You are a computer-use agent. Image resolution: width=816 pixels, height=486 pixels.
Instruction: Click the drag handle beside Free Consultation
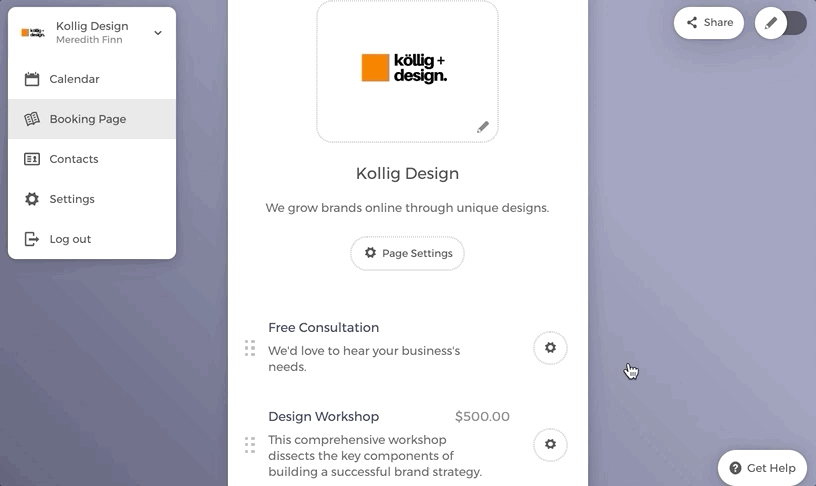click(250, 348)
